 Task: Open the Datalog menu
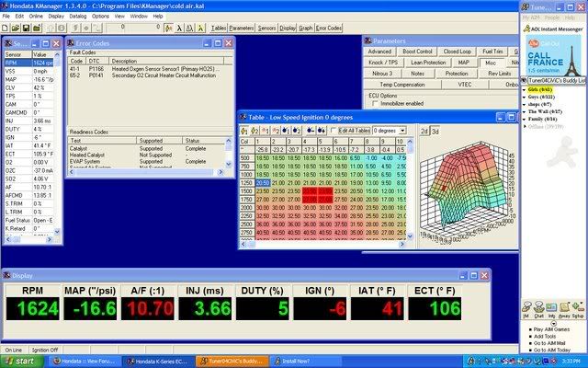tap(78, 16)
